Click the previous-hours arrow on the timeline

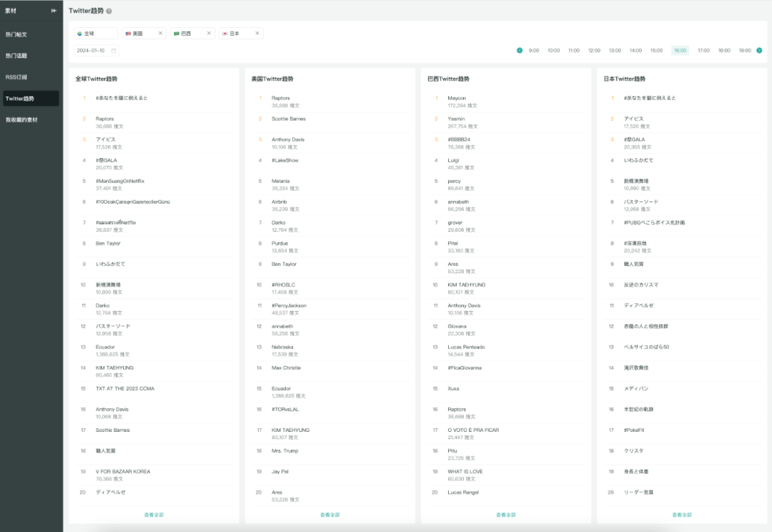520,50
